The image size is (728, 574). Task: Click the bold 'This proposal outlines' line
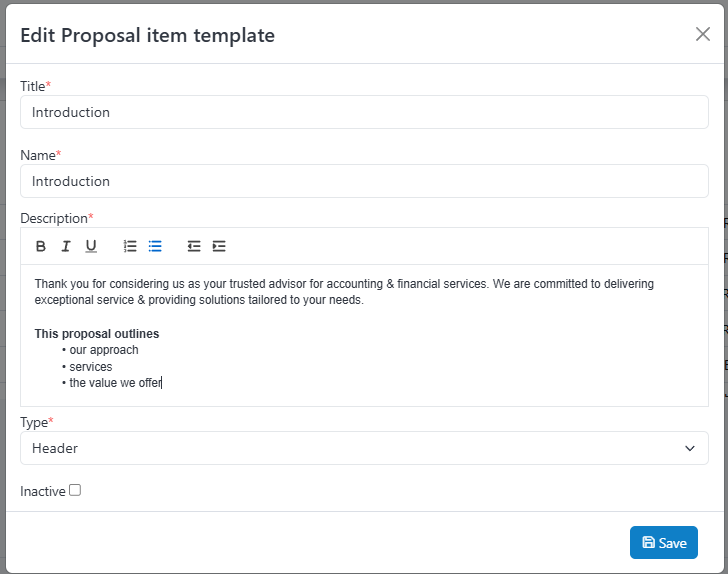pos(97,334)
